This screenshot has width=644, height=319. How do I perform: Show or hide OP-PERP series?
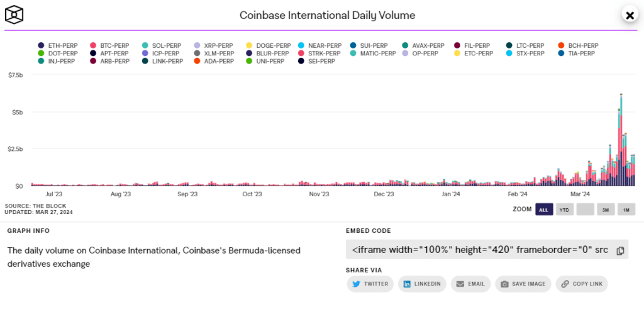[419, 53]
